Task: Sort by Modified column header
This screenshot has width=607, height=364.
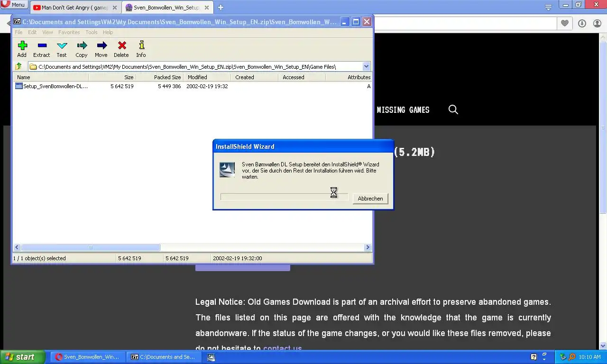Action: point(207,77)
